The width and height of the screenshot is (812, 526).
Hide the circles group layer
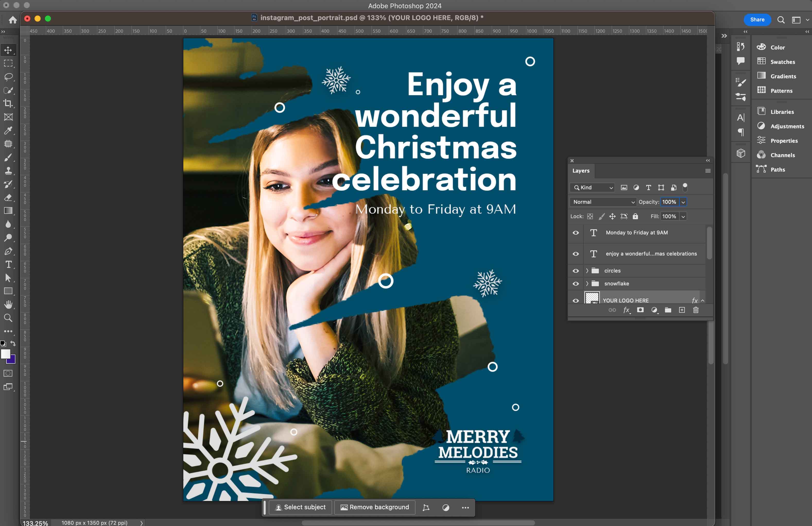pos(576,271)
